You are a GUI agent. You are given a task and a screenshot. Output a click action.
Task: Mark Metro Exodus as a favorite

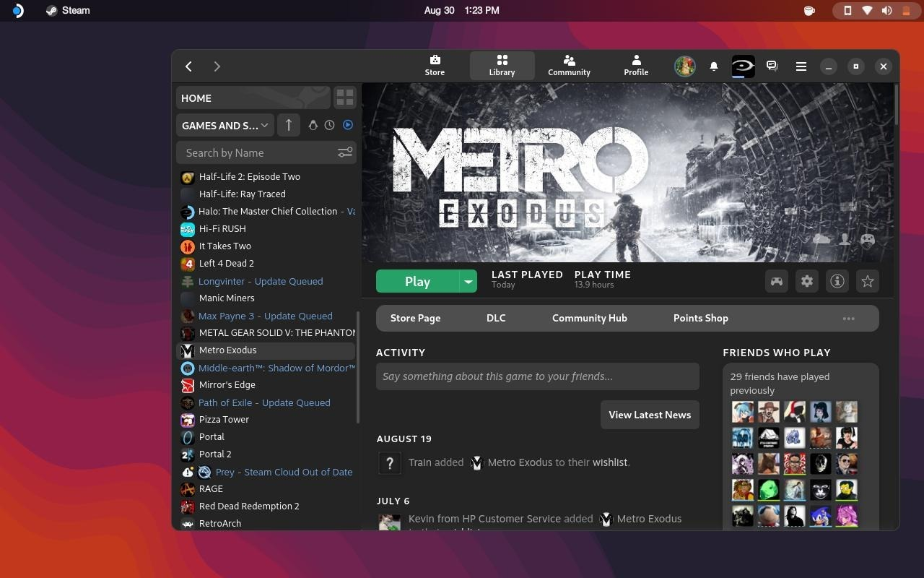point(867,281)
